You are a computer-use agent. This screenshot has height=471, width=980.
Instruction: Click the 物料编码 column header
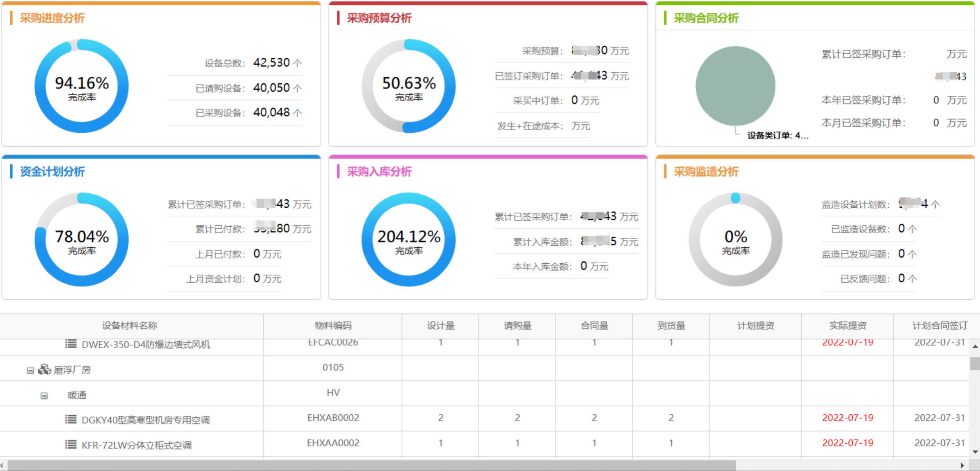[333, 326]
